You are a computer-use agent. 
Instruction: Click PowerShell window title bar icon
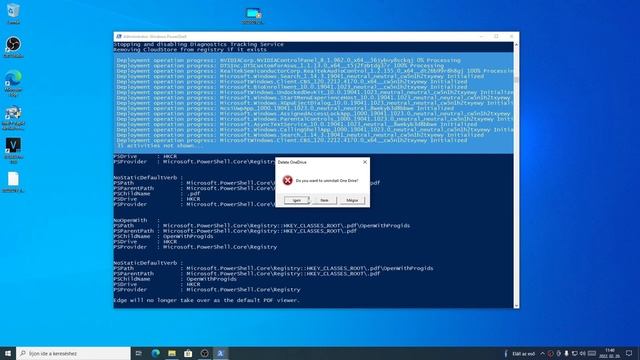[119, 36]
